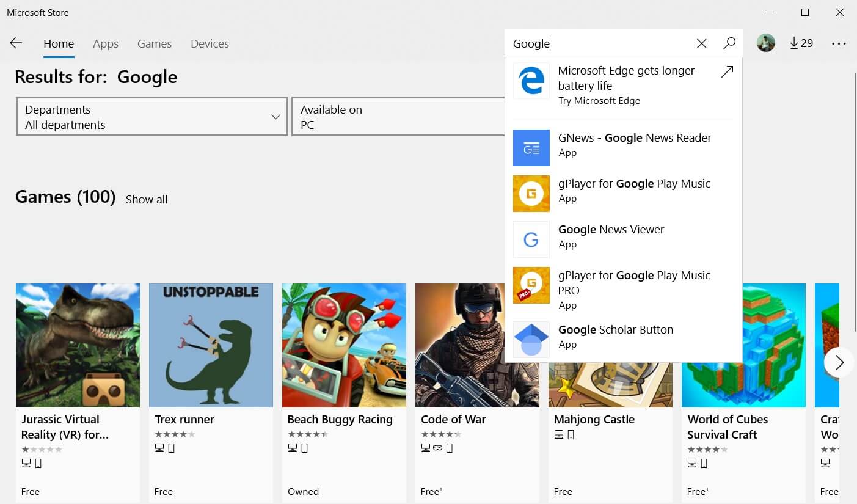
Task: Open the Departments dropdown
Action: tap(151, 116)
